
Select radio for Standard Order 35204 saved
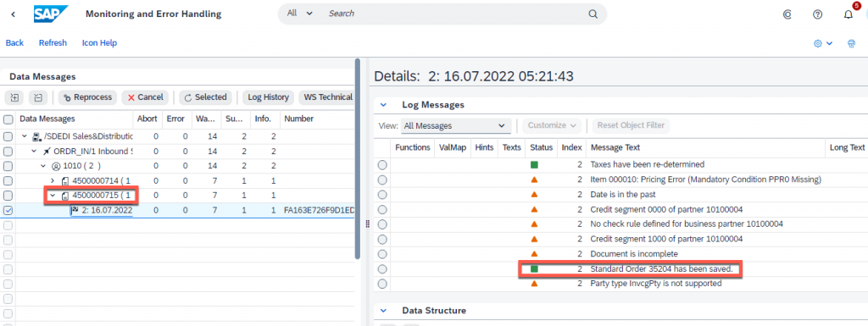[382, 269]
